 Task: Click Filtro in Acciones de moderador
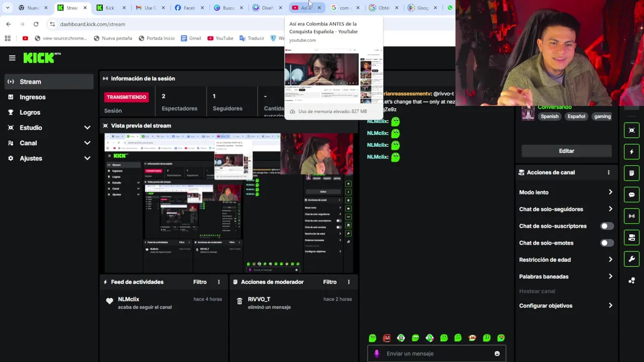tap(330, 282)
